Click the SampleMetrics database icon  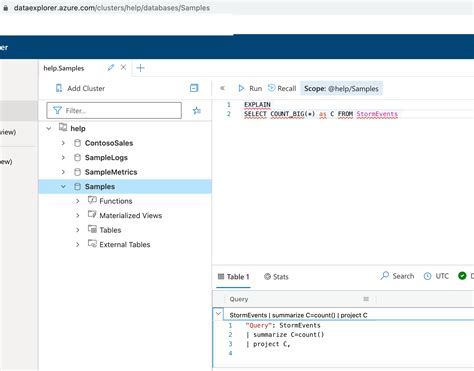pyautogui.click(x=77, y=172)
